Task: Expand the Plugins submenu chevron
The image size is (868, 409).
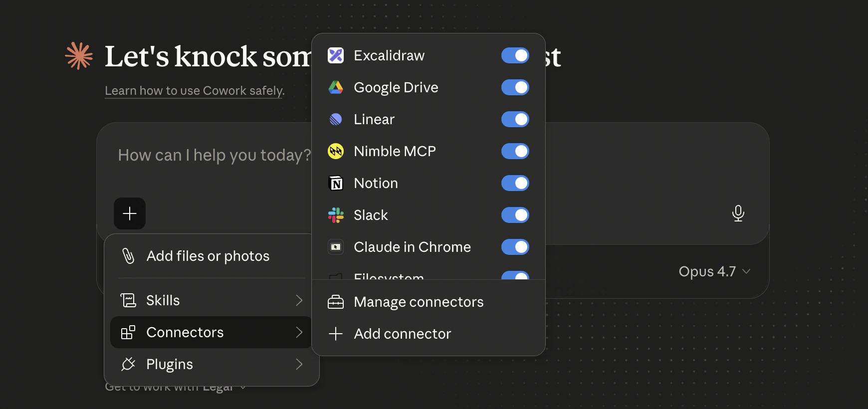Action: pos(299,364)
